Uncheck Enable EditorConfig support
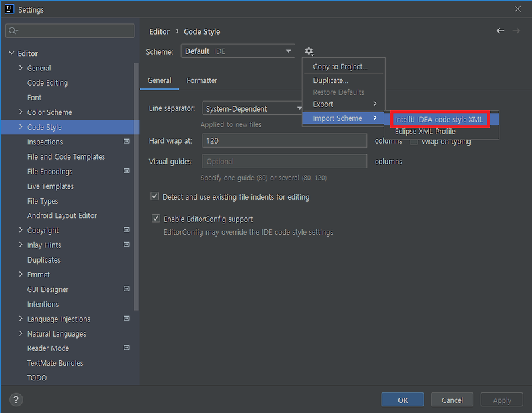The width and height of the screenshot is (532, 413). [x=154, y=219]
